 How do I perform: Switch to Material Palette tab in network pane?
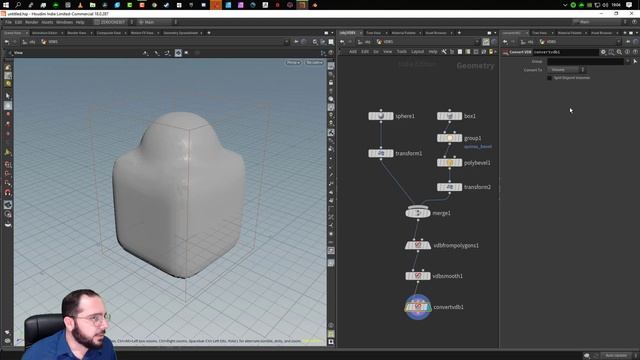(x=404, y=33)
